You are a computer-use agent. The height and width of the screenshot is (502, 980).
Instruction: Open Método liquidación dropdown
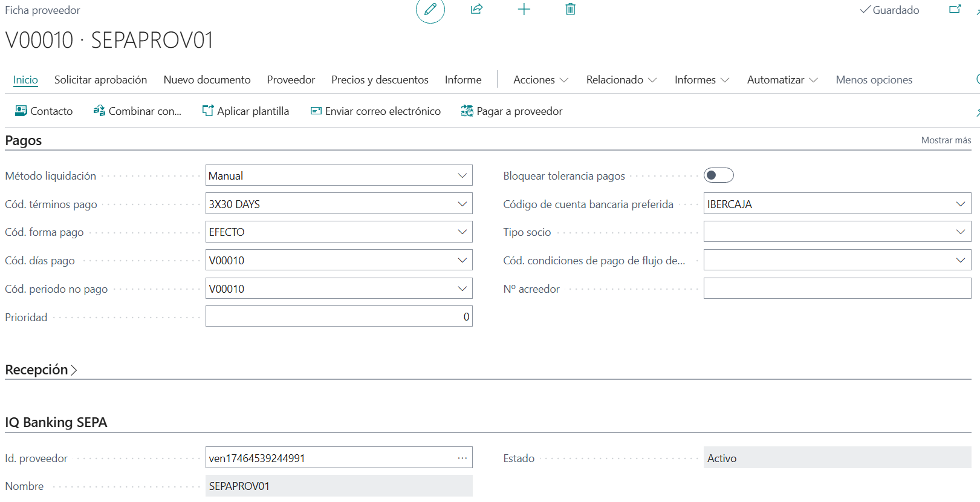(462, 176)
